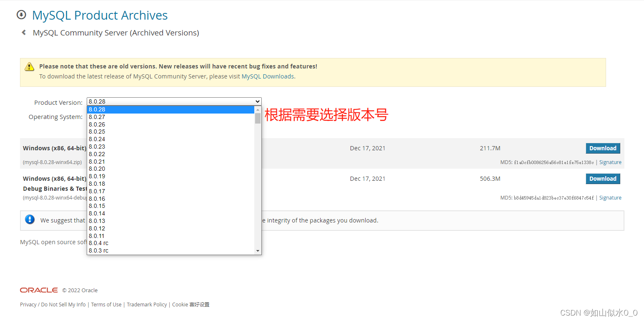The image size is (644, 321).
Task: Click the version list scrollbar down arrow
Action: point(258,251)
